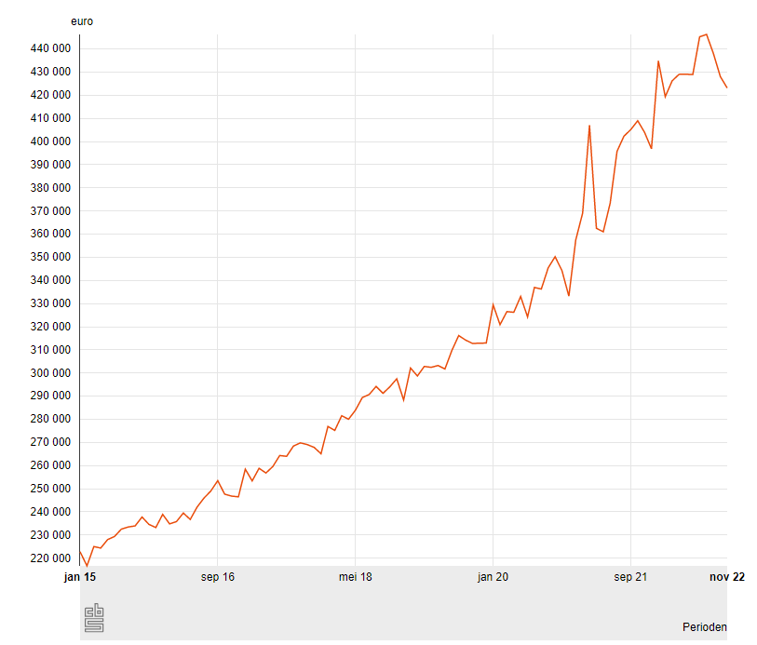Image resolution: width=757 pixels, height=645 pixels.
Task: Select the 300 000 y-axis label
Action: [50, 373]
